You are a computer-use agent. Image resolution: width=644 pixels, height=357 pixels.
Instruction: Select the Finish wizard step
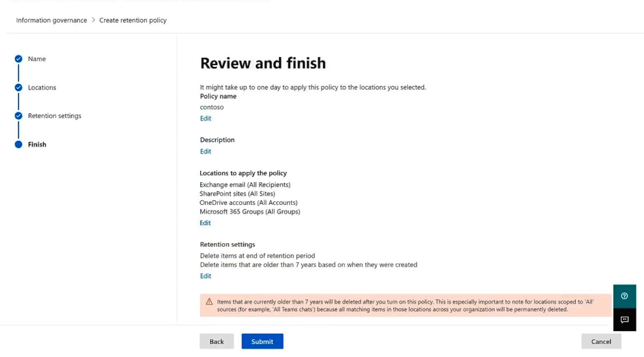pos(37,145)
